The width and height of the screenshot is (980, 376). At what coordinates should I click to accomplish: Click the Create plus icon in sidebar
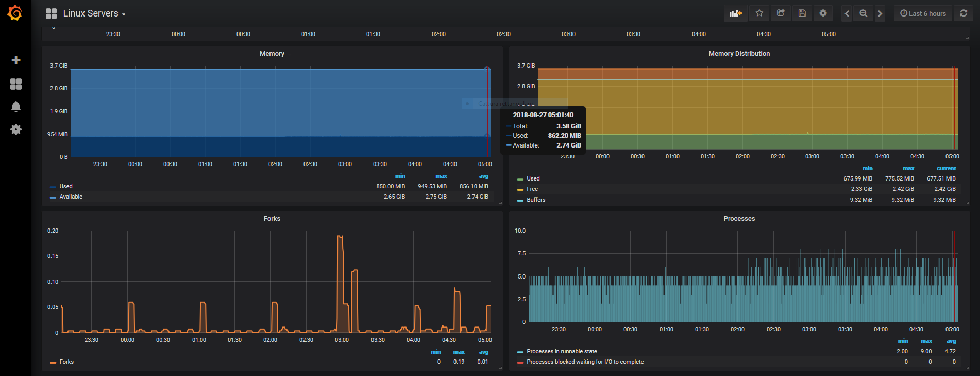[x=16, y=60]
